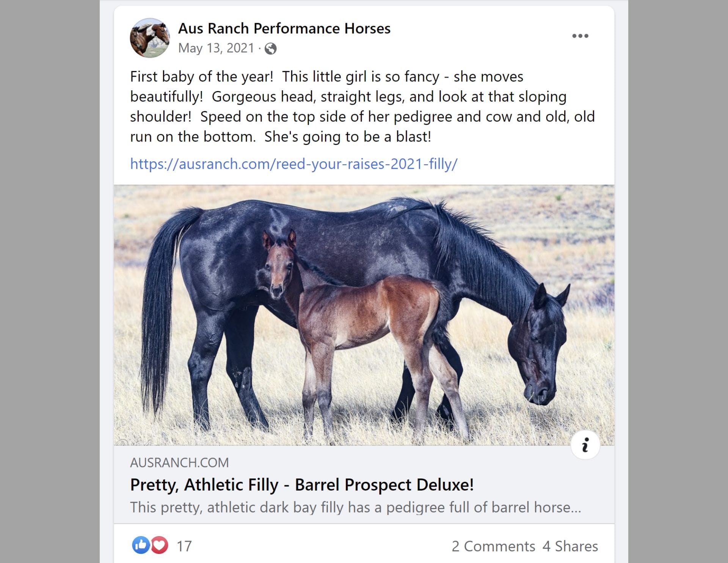Click the red heart Love reaction icon
Image resolution: width=728 pixels, height=563 pixels.
(160, 546)
